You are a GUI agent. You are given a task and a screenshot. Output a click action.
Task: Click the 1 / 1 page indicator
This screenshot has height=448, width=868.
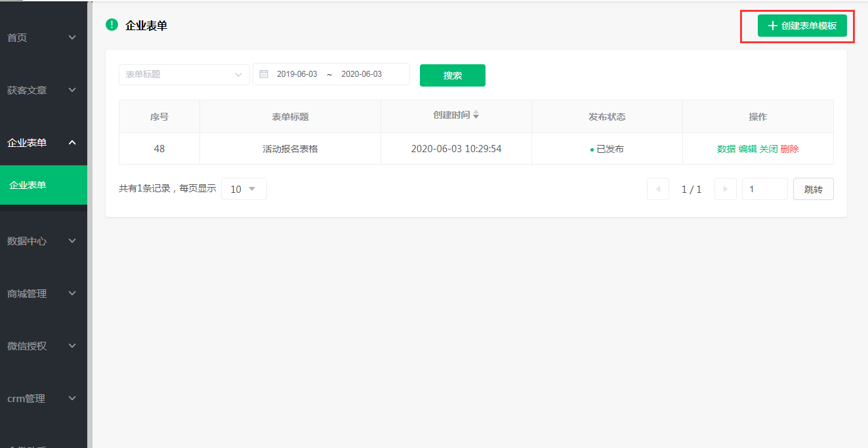692,189
